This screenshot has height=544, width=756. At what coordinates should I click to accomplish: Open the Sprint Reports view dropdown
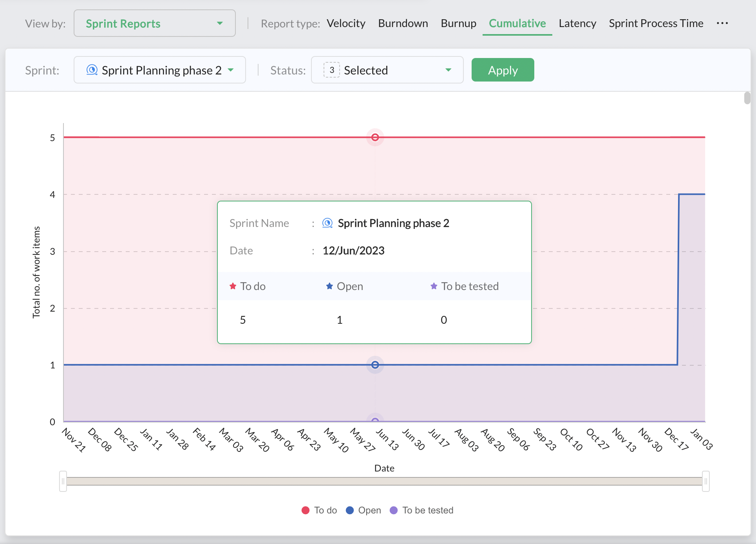(x=154, y=24)
